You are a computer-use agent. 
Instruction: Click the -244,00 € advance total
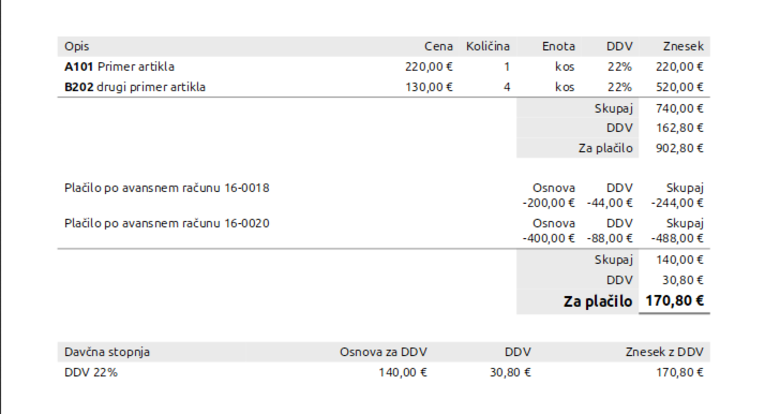677,203
